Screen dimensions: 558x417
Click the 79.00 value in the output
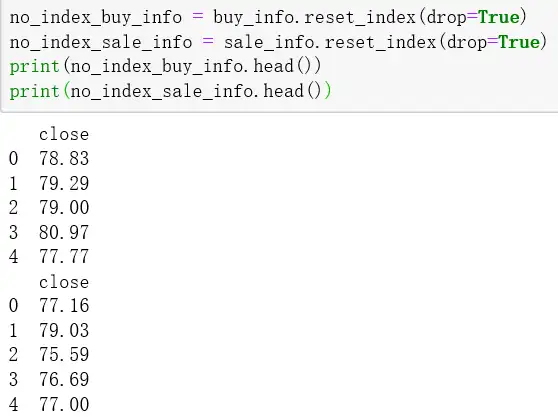point(64,207)
